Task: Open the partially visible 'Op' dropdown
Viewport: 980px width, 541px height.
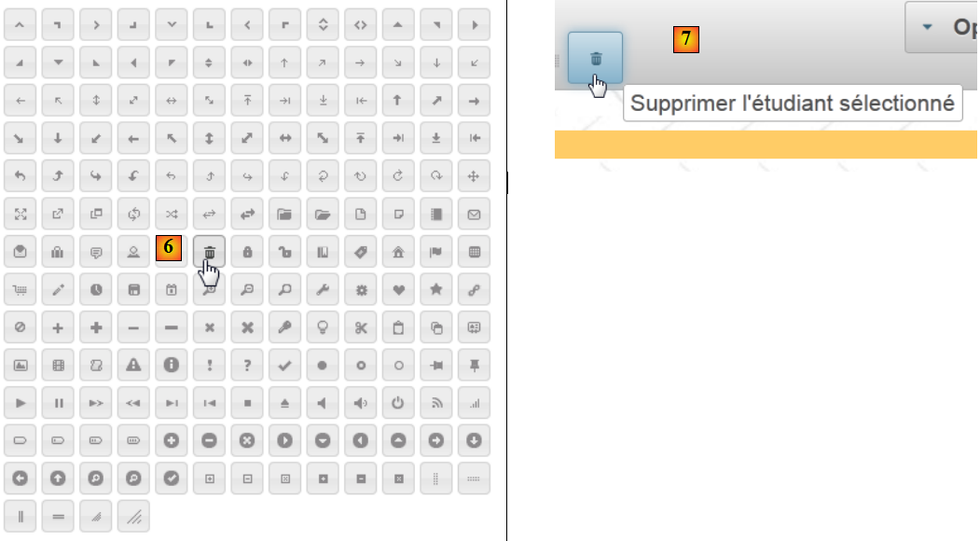Action: click(x=942, y=27)
